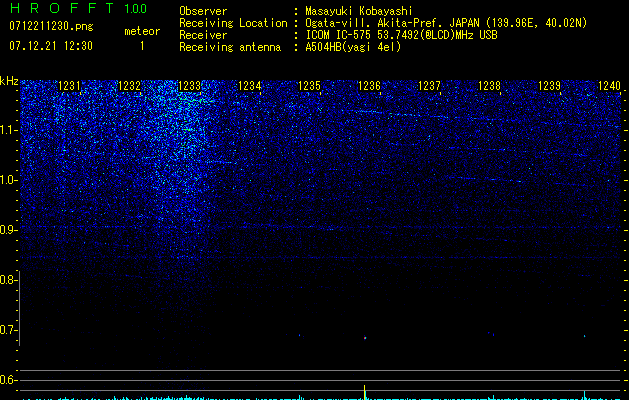This screenshot has height=400, width=629.
Task: Click time marker 1236
Action: (369, 85)
